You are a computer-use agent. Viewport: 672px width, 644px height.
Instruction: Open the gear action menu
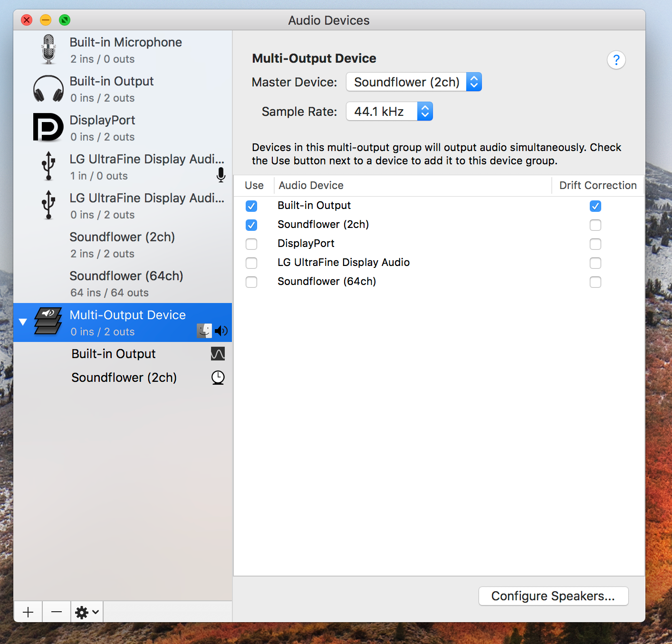pyautogui.click(x=87, y=612)
